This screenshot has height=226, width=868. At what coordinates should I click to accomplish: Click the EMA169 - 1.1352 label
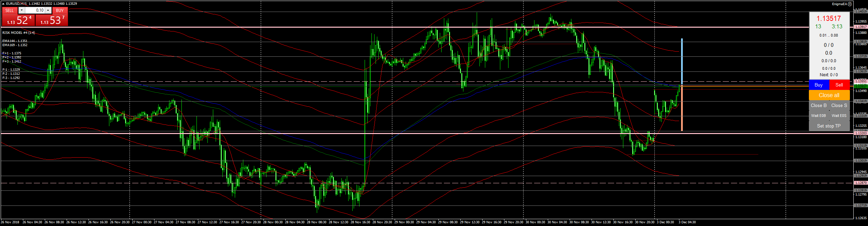15,45
